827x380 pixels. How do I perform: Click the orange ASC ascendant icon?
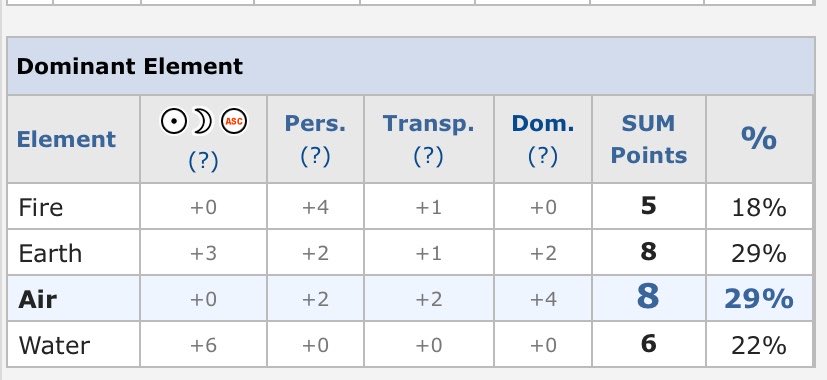click(234, 121)
